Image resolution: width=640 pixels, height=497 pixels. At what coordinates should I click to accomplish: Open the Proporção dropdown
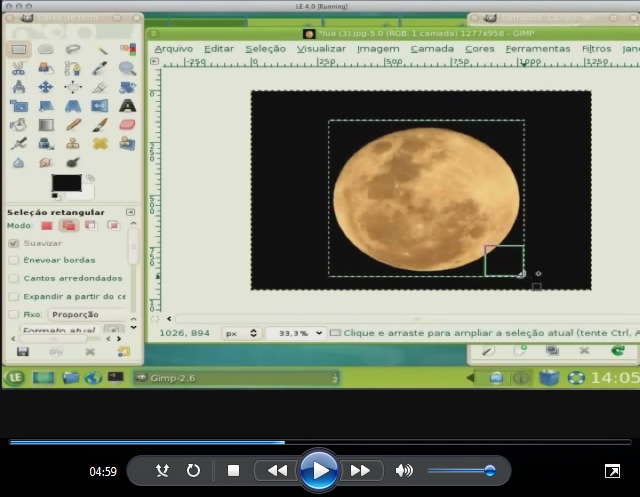tap(88, 314)
